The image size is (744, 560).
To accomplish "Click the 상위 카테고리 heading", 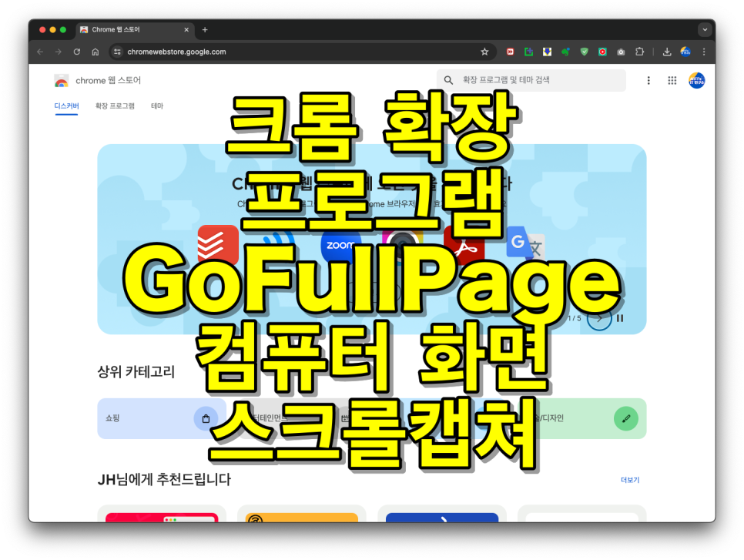I will point(136,371).
